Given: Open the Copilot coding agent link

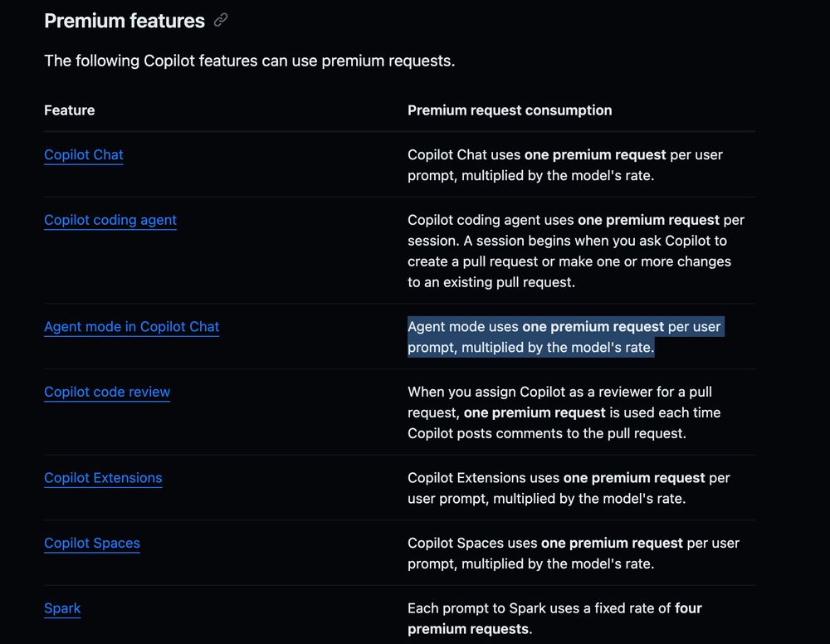Looking at the screenshot, I should tap(110, 220).
